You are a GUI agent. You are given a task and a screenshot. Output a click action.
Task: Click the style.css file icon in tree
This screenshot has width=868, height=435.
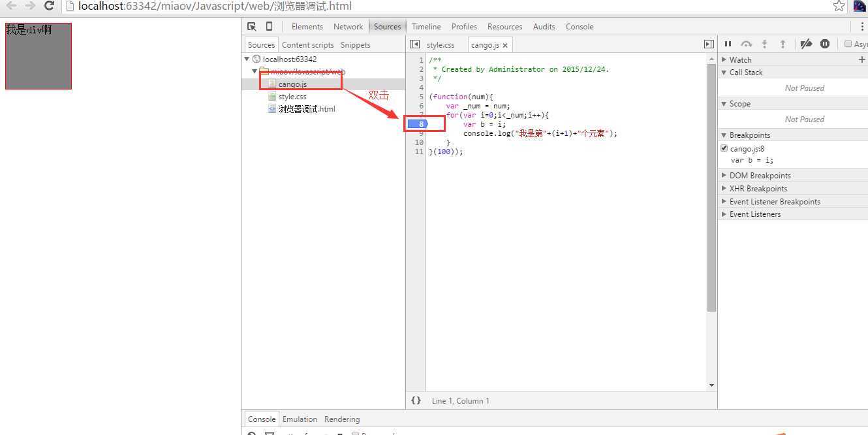[272, 97]
